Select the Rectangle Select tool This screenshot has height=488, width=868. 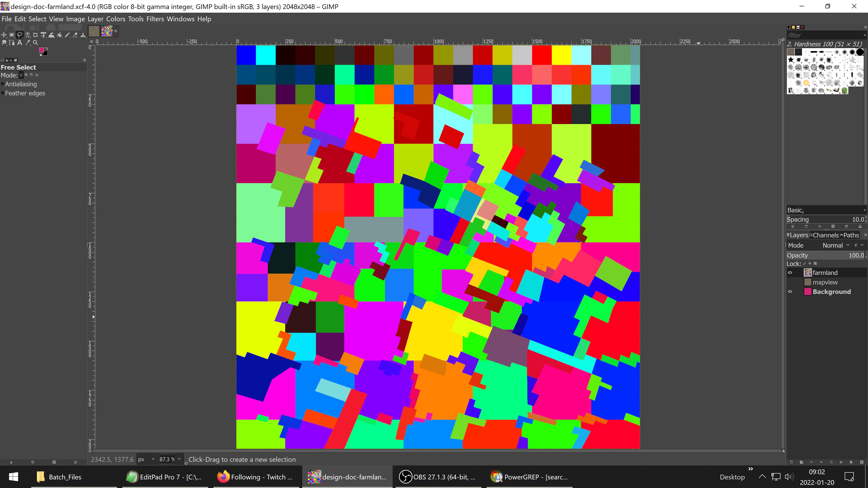[12, 35]
